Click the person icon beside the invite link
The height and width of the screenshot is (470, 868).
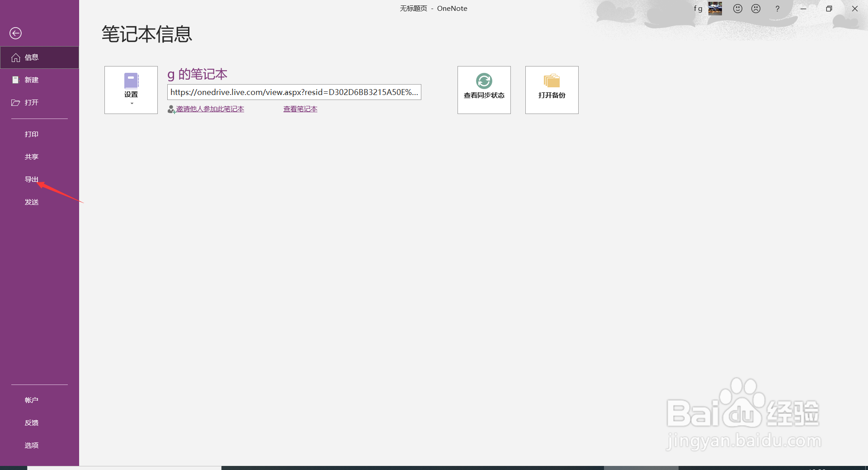[x=171, y=109]
